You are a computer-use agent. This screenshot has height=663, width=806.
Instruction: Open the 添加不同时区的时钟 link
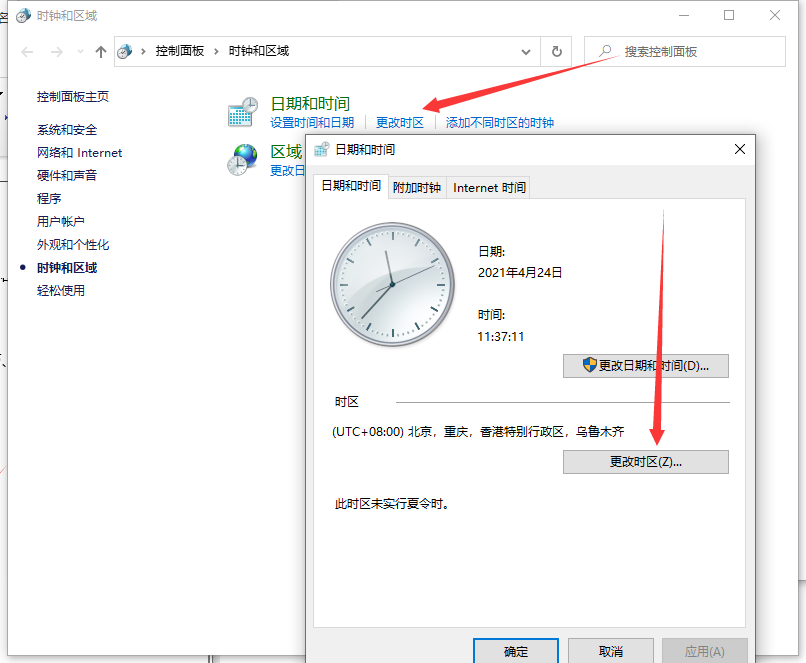pos(499,123)
